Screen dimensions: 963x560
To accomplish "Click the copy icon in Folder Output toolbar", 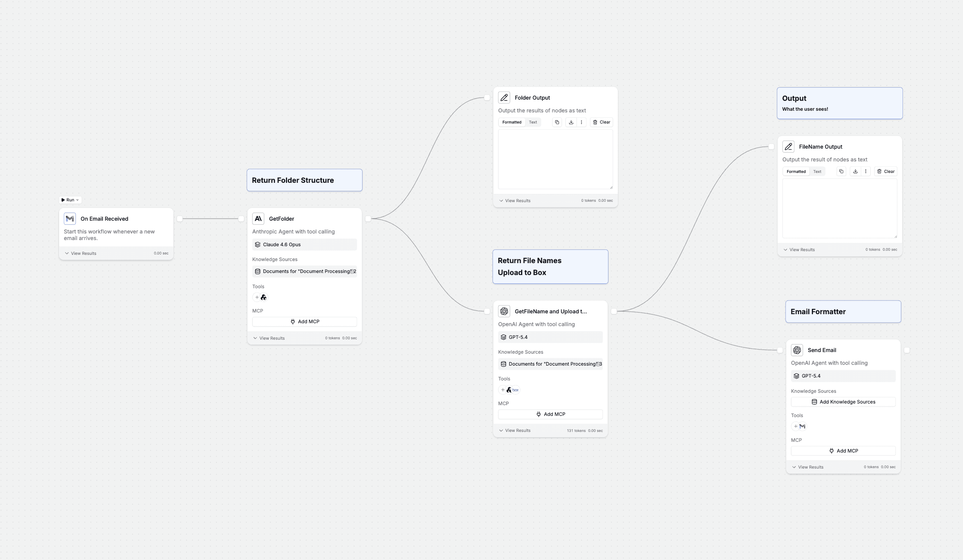I will tap(557, 122).
